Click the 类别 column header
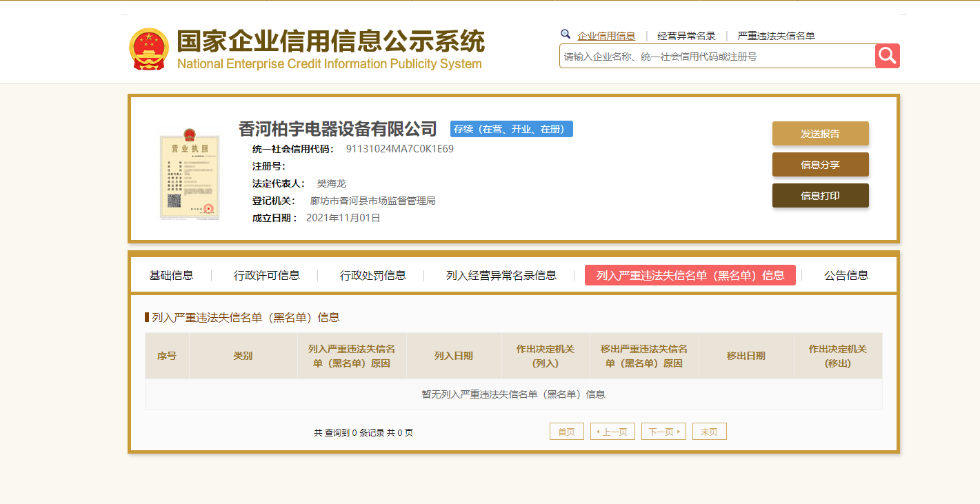The image size is (980, 504). 243,356
